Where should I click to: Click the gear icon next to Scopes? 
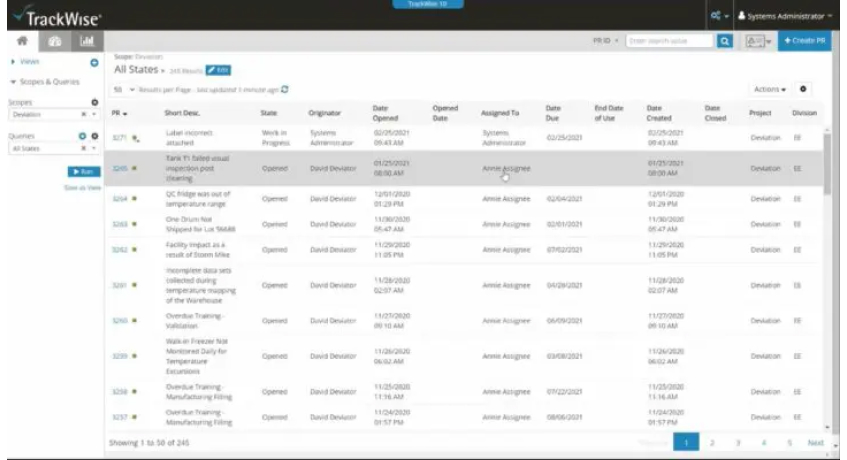[x=95, y=102]
